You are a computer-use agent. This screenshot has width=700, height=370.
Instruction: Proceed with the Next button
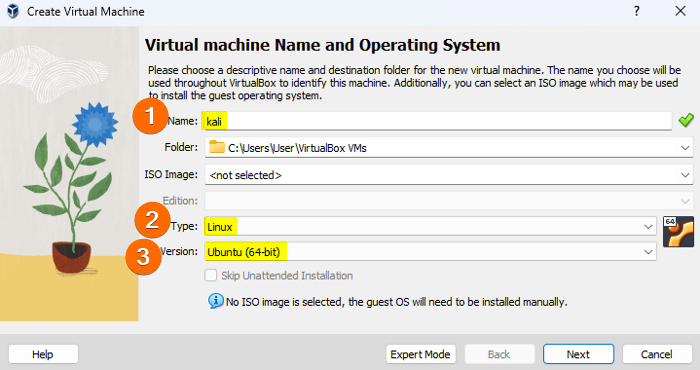click(x=578, y=354)
